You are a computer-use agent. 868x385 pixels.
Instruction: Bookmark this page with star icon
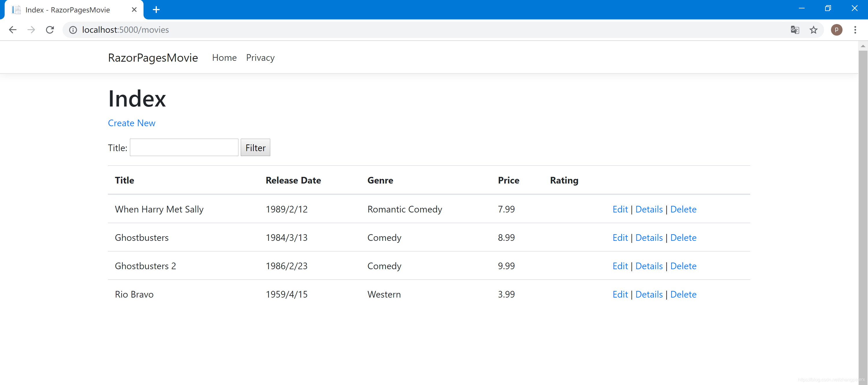click(813, 30)
